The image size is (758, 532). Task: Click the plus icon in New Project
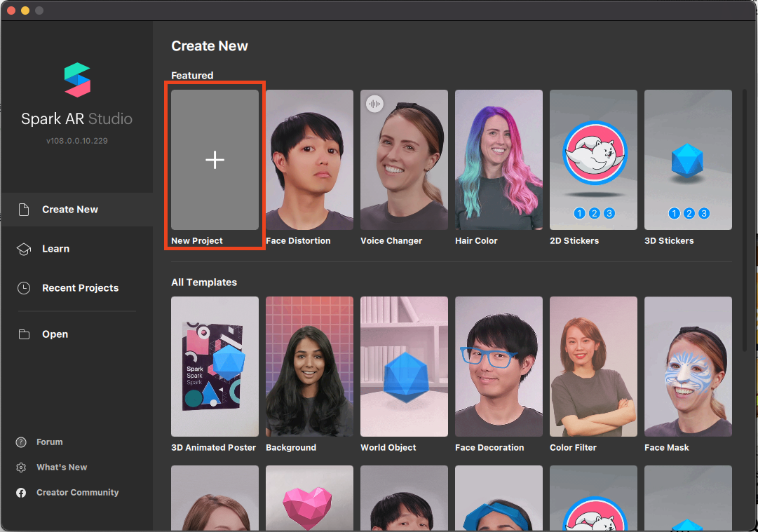215,160
